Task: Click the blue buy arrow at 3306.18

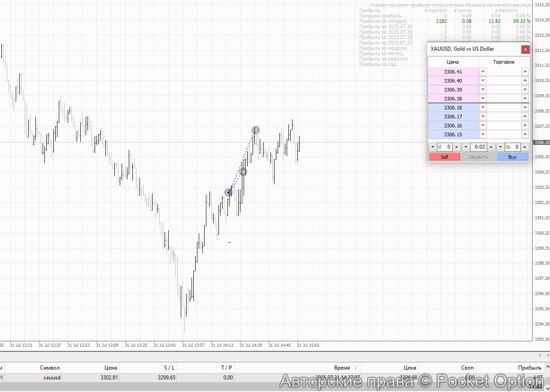Action: coord(524,108)
